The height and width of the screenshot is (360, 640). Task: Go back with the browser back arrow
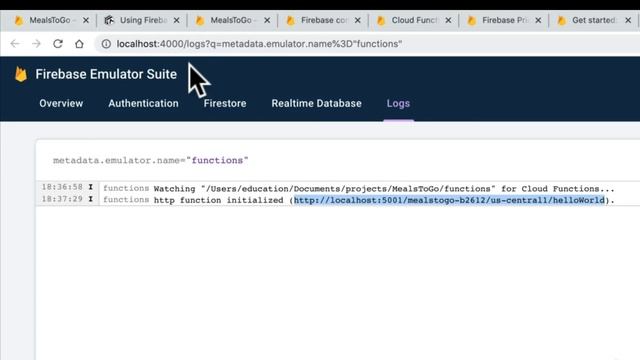pyautogui.click(x=15, y=44)
